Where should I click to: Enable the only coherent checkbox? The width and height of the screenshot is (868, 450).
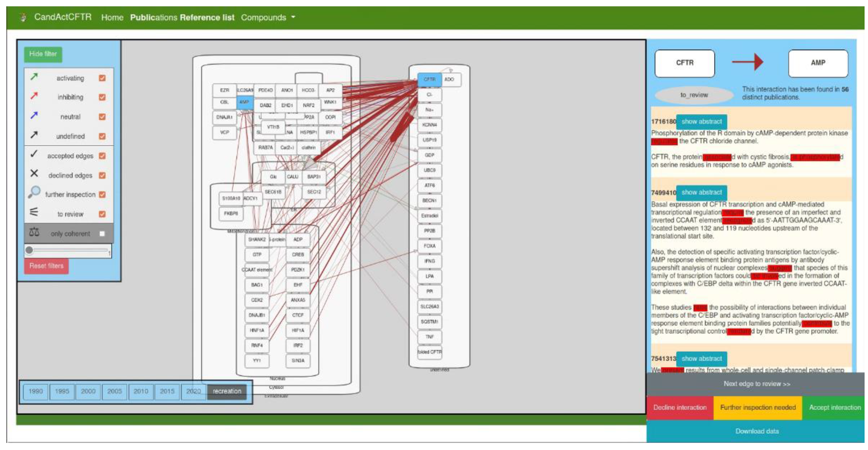tap(102, 234)
